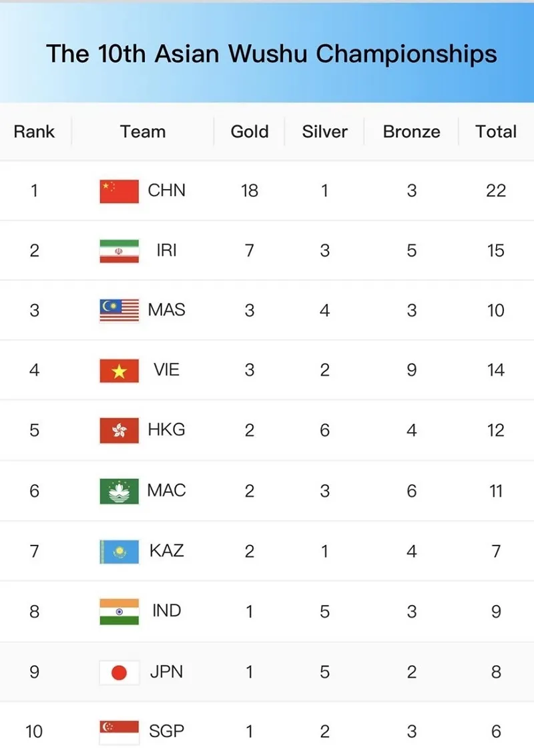Select the Hong Kong flag icon
The image size is (534, 756).
click(x=119, y=431)
